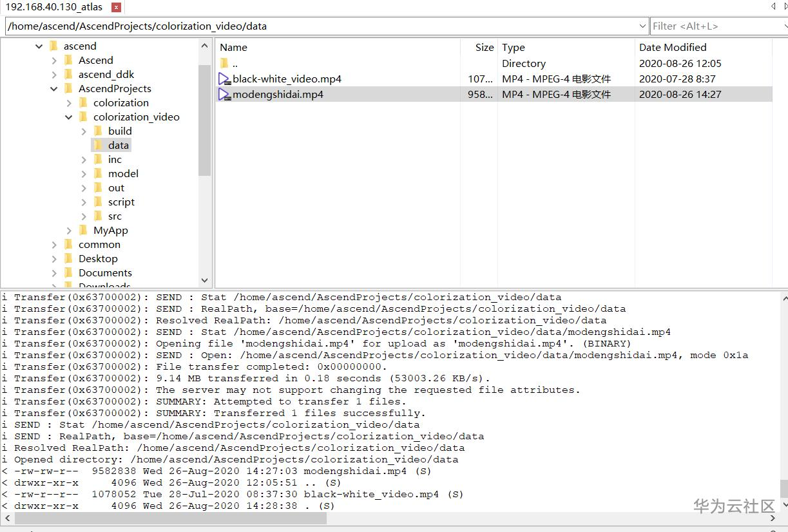Screen dimensions: 788x532
Task: Click the folder tree vertical scrollbar thumb
Action: (x=205, y=119)
